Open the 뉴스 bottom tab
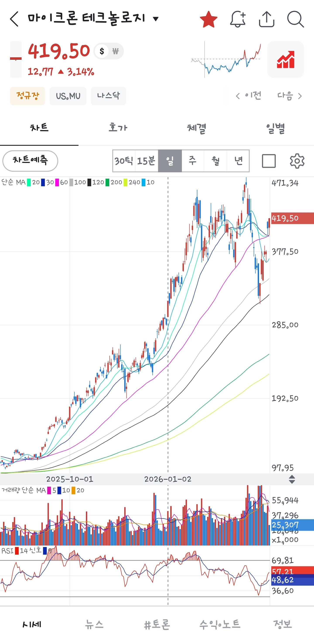This screenshot has width=314, height=644. click(94, 624)
